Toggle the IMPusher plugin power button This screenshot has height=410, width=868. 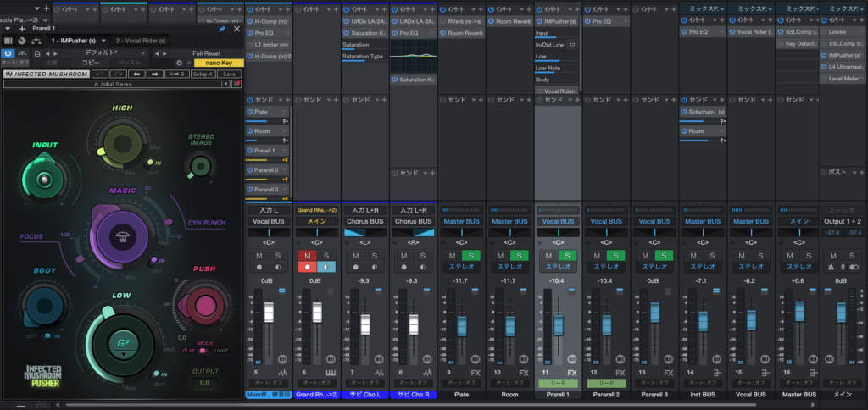[x=8, y=53]
